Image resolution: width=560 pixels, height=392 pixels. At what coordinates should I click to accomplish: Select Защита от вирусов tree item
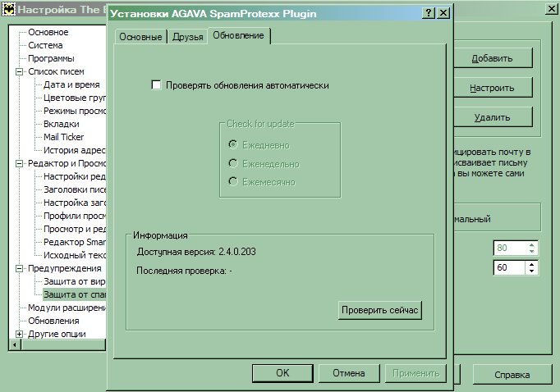[75, 282]
